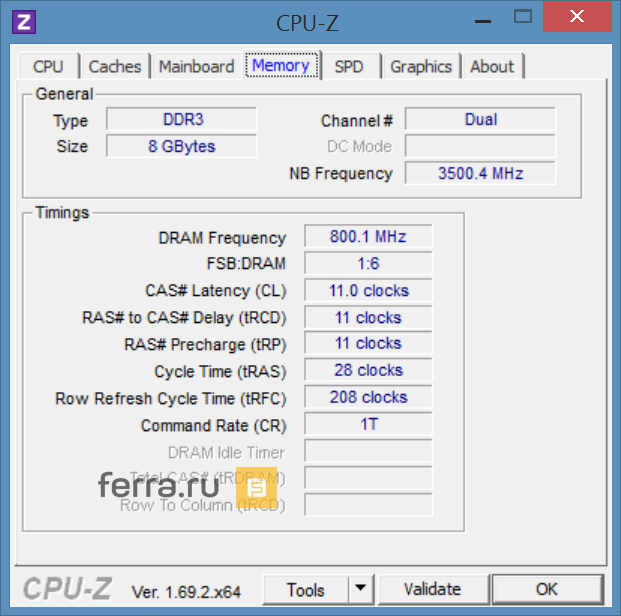The width and height of the screenshot is (621, 616).
Task: Open the Mainboard tab
Action: tap(196, 67)
